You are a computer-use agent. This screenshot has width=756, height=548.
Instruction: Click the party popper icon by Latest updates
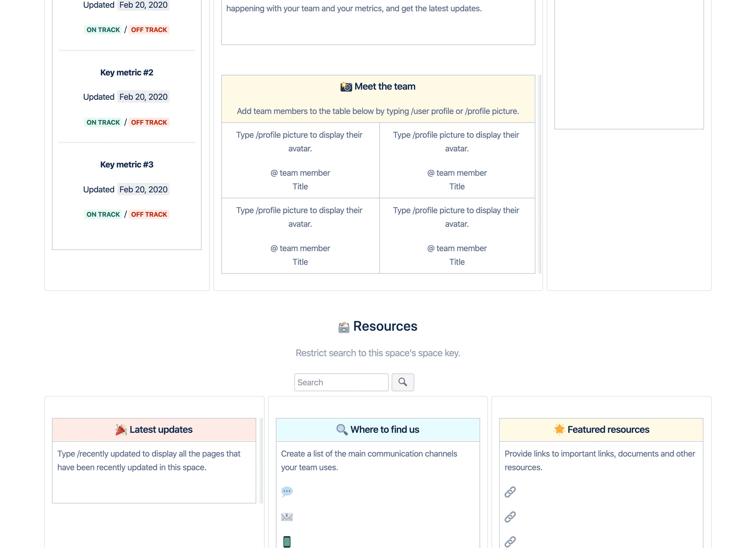121,430
